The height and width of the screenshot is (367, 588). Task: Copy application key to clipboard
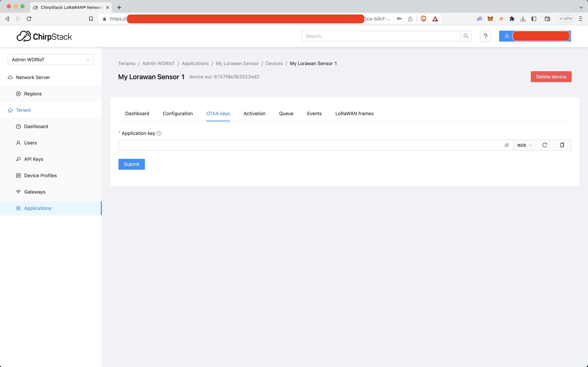[562, 145]
